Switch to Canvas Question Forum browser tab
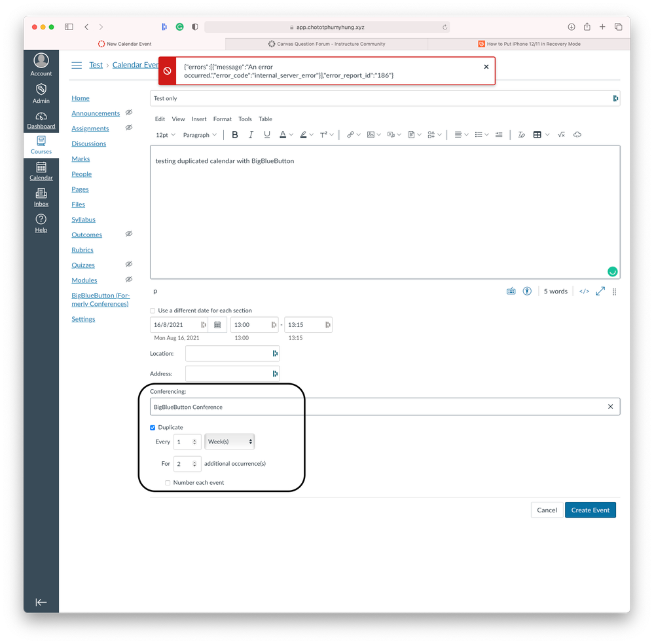This screenshot has height=644, width=654. (327, 44)
